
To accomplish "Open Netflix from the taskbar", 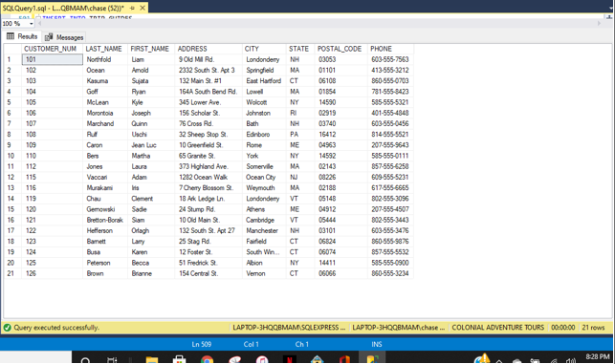I will (x=290, y=359).
